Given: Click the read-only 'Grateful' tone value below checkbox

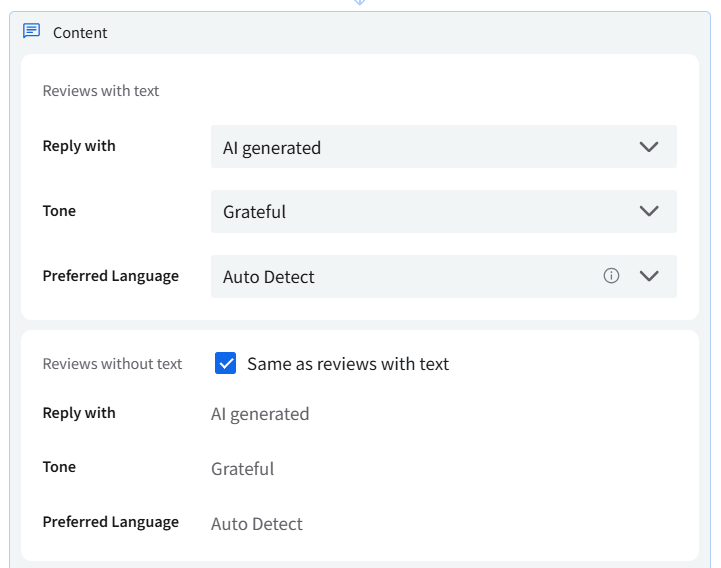Looking at the screenshot, I should click(x=242, y=469).
